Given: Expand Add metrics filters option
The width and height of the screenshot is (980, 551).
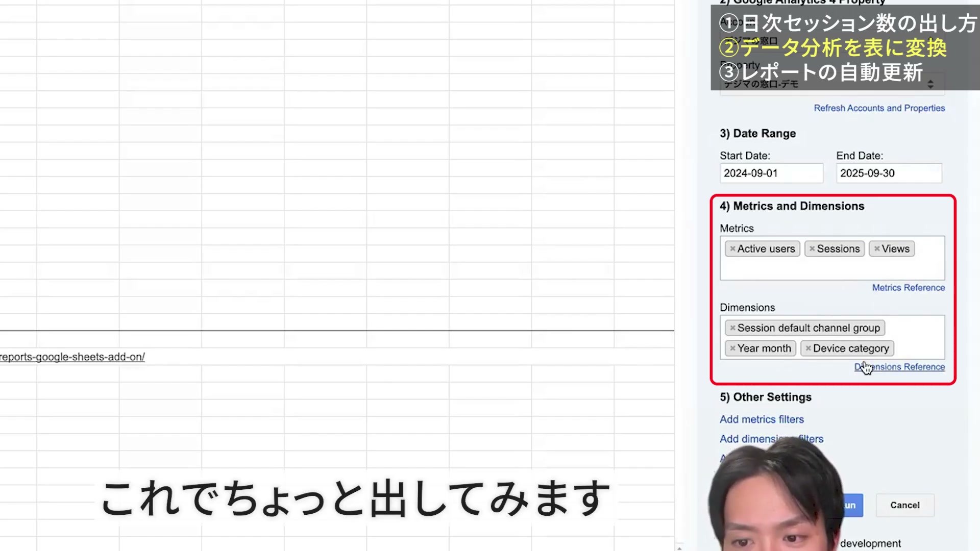Looking at the screenshot, I should [x=762, y=419].
